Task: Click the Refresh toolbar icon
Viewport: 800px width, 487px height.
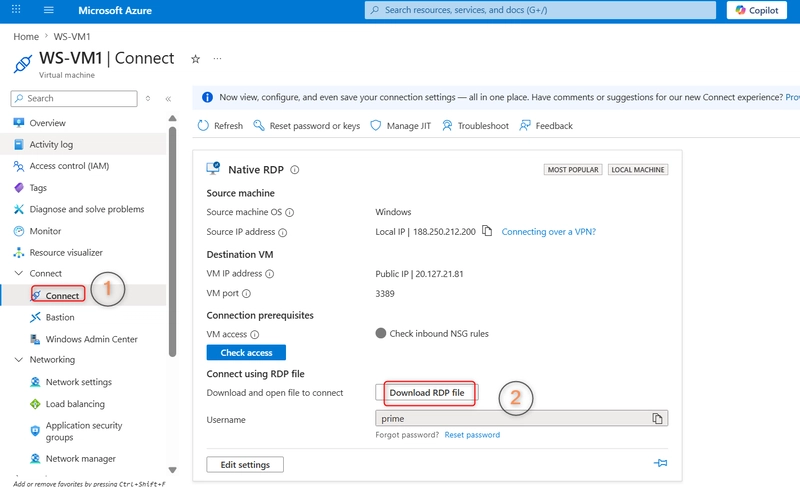Action: pyautogui.click(x=203, y=125)
